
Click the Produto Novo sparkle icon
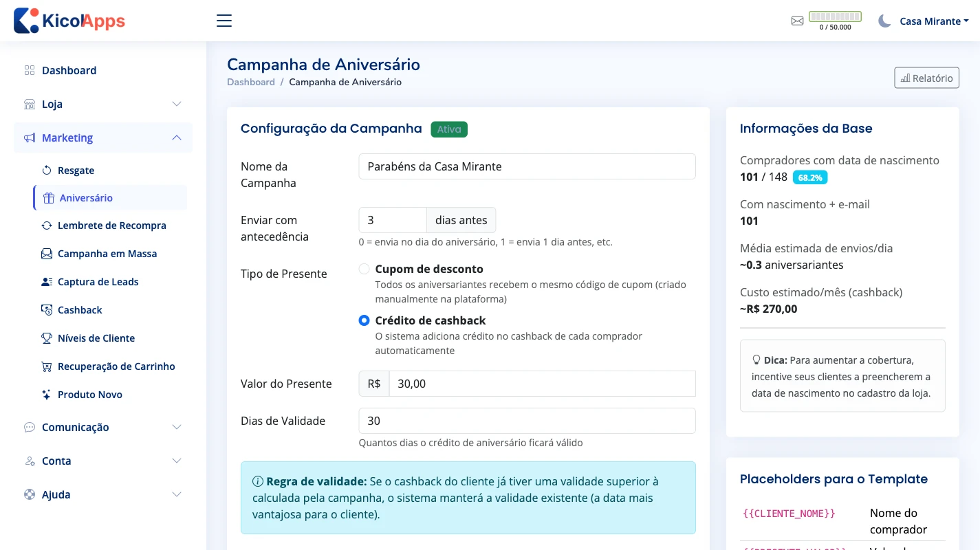pyautogui.click(x=47, y=395)
